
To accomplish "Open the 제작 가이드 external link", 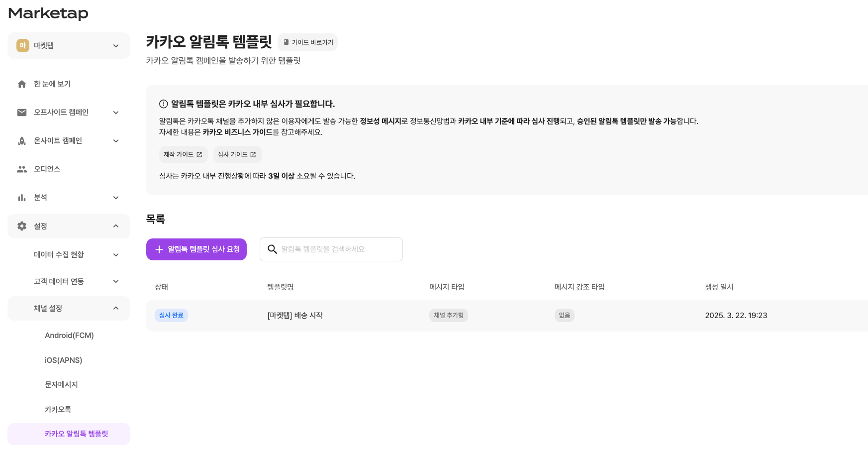I will [x=183, y=155].
